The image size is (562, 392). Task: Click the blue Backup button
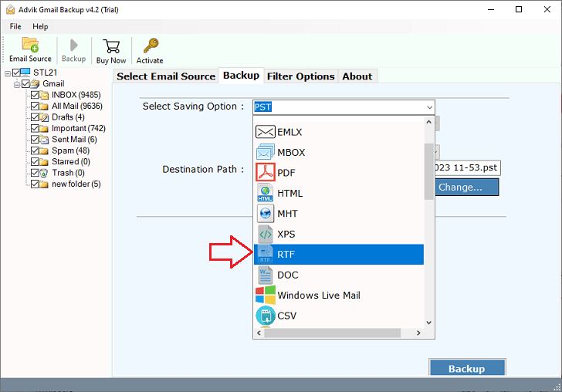pos(467,368)
